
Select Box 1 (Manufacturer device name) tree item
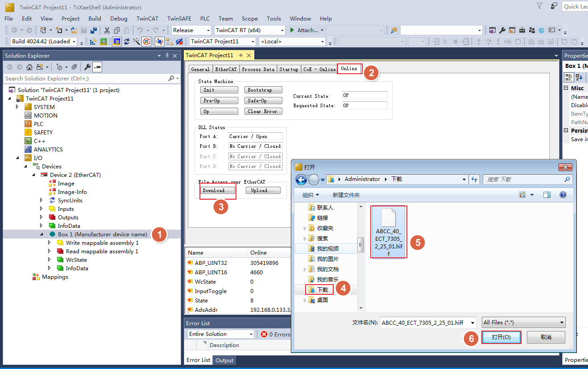point(102,234)
